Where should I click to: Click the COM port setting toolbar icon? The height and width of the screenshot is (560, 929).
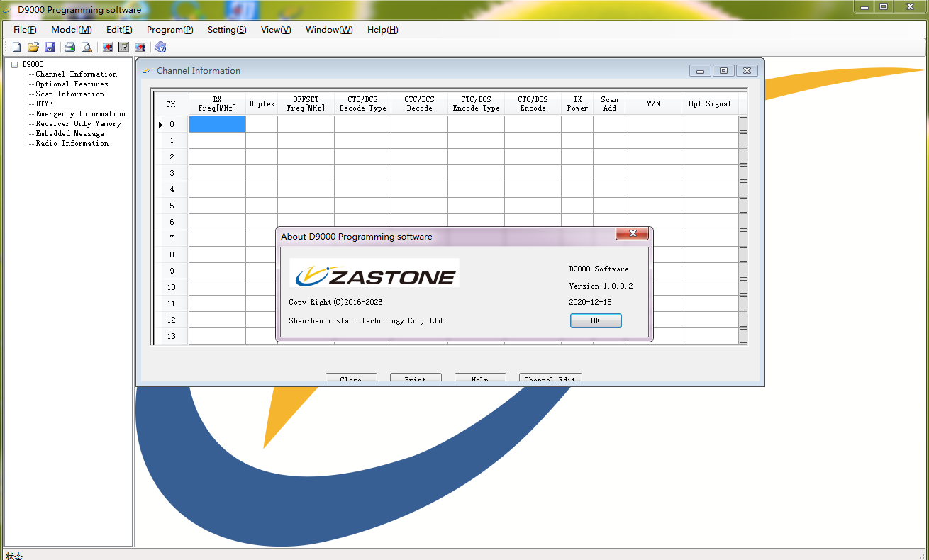tap(123, 46)
